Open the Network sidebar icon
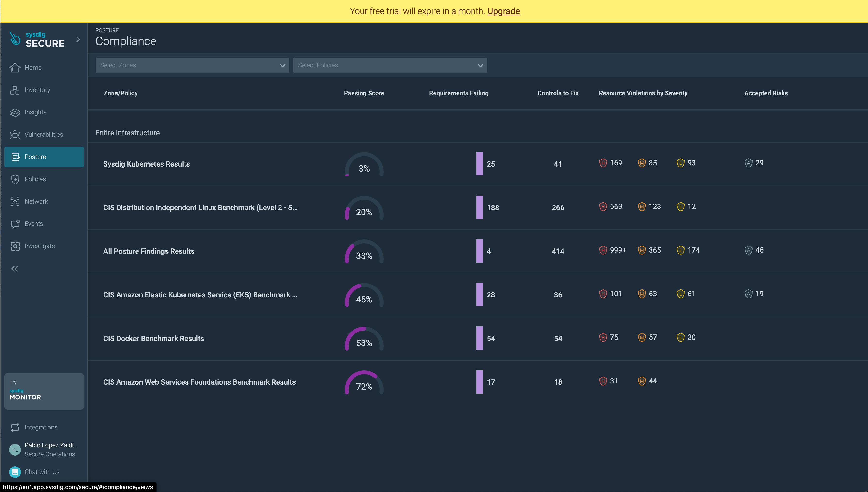 click(15, 201)
